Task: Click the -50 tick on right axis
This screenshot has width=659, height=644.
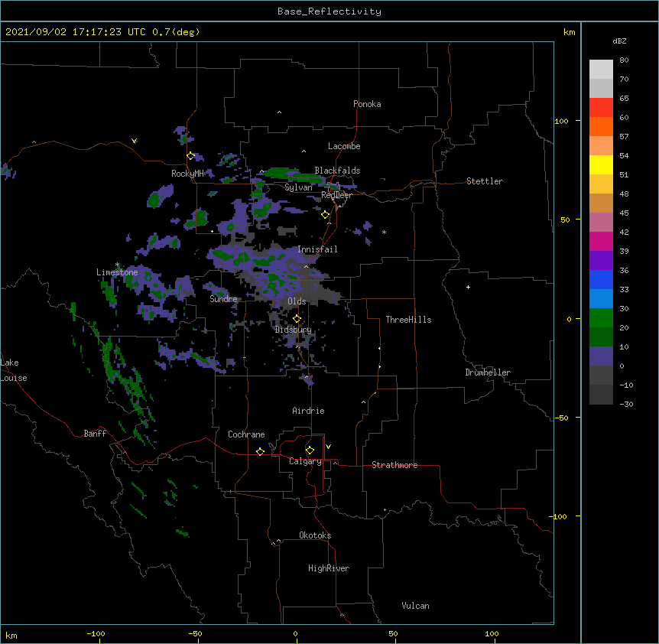Action: click(561, 418)
